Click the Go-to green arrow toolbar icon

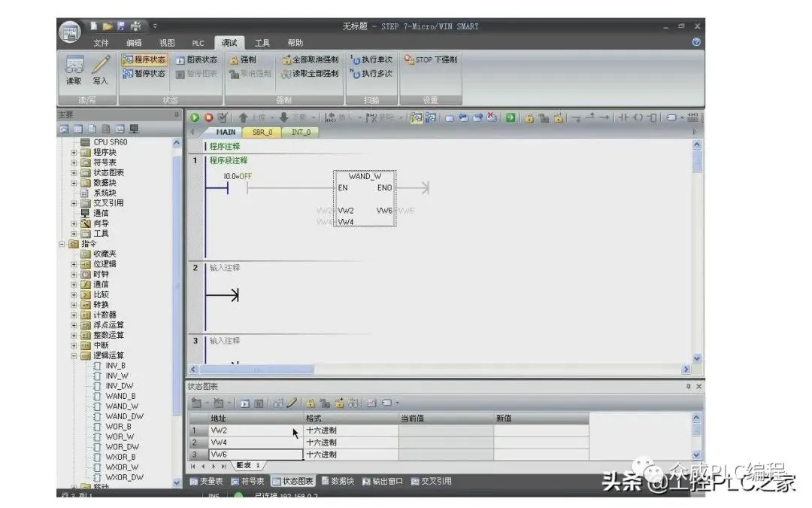coord(511,117)
